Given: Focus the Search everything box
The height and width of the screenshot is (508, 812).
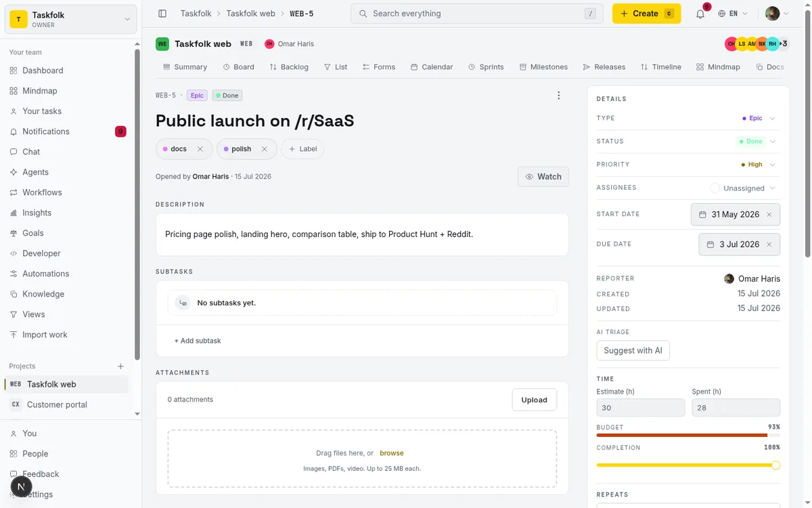Looking at the screenshot, I should point(476,14).
